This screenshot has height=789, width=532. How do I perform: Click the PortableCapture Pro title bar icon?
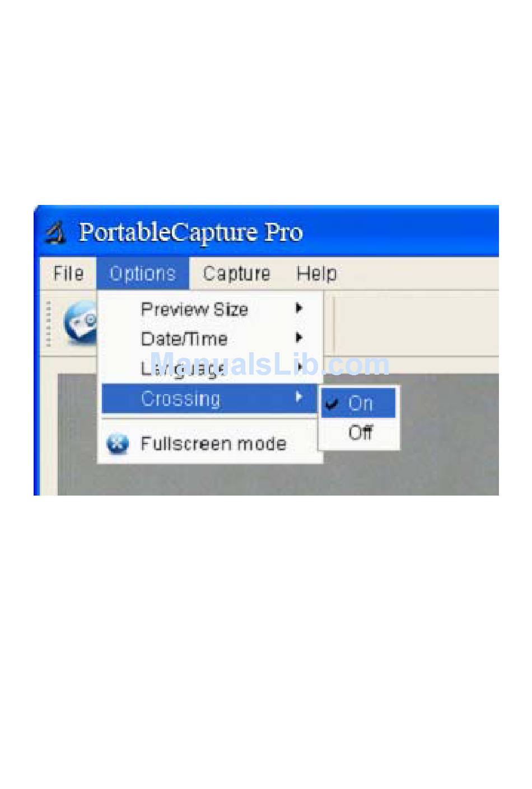pos(55,232)
